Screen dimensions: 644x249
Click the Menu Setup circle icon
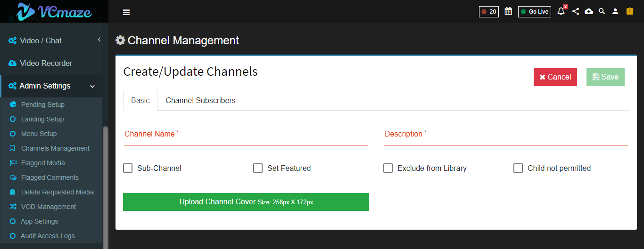pyautogui.click(x=13, y=134)
